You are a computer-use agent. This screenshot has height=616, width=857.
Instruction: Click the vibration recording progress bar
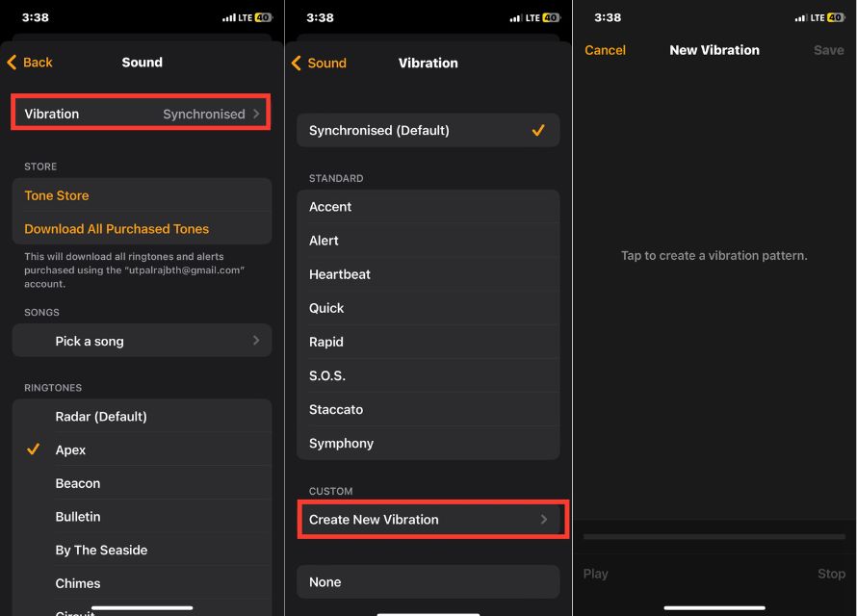click(714, 536)
